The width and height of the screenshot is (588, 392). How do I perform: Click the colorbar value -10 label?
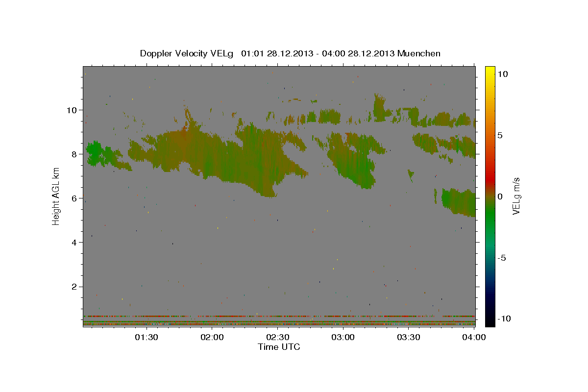(505, 318)
